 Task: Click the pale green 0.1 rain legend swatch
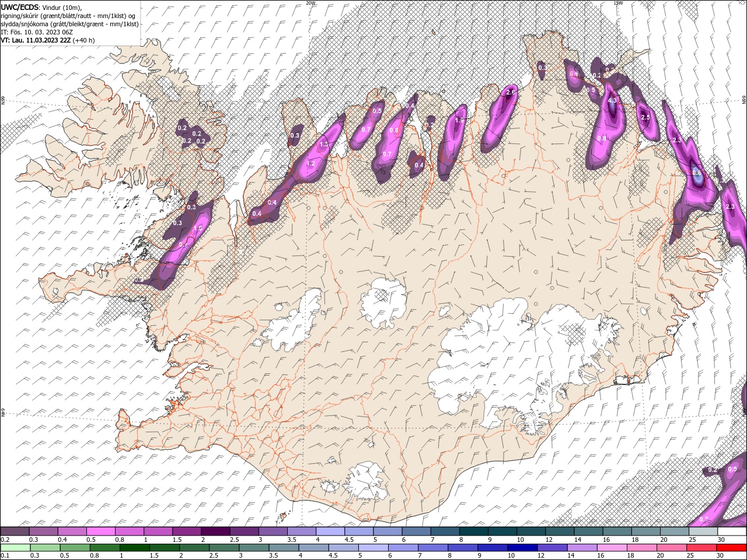point(15,548)
